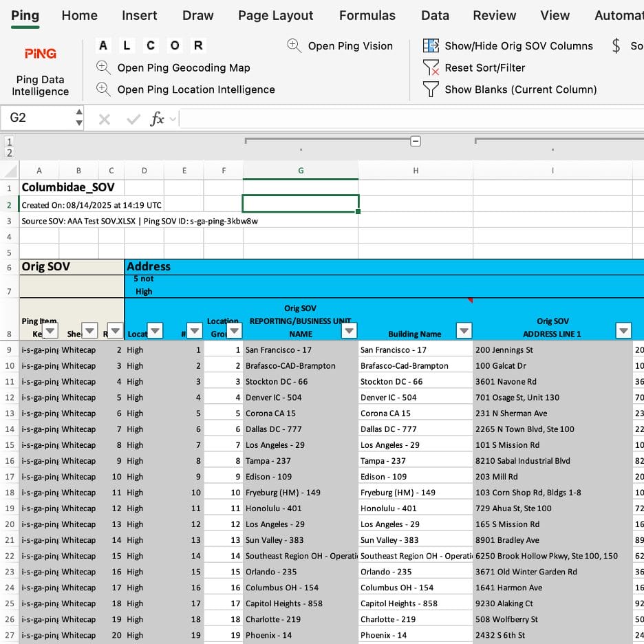Click the letter R button in ribbon

pyautogui.click(x=198, y=45)
